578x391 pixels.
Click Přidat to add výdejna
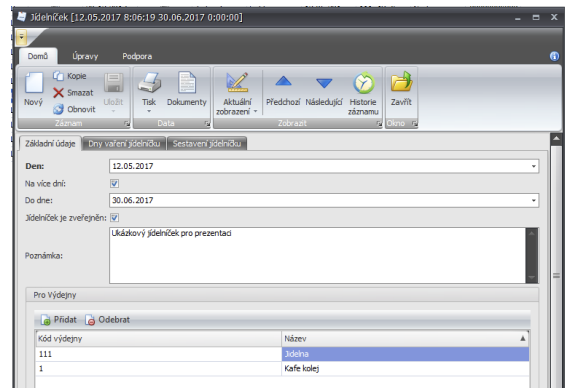point(59,320)
